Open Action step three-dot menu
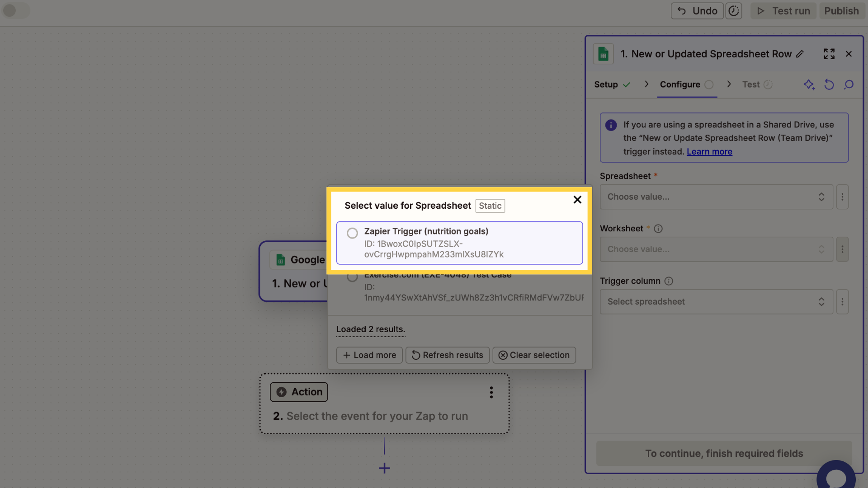868x488 pixels. 491,392
